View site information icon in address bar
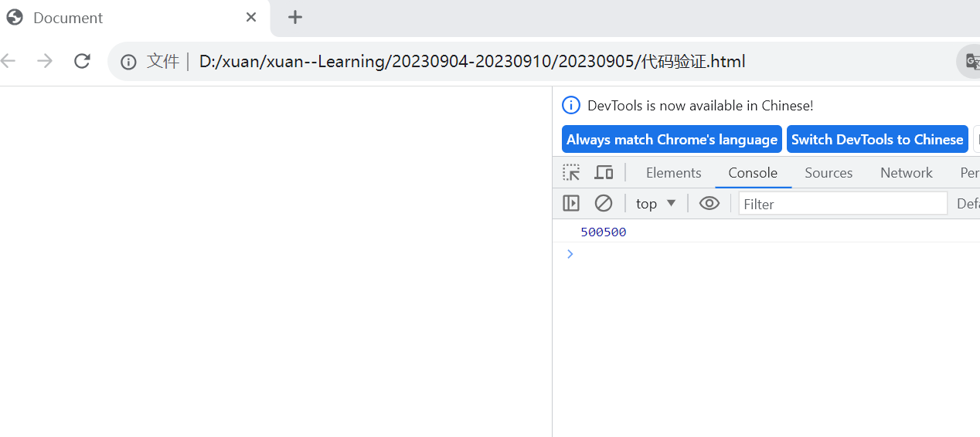The image size is (980, 437). click(128, 62)
